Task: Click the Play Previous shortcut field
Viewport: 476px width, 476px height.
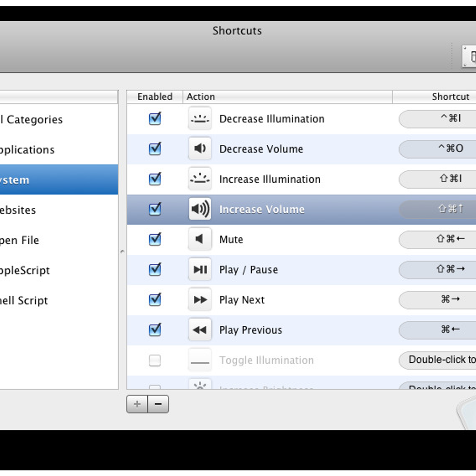Action: point(437,330)
